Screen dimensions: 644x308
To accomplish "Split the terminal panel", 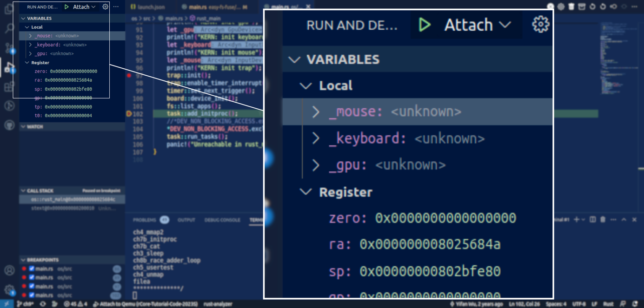I will (592, 220).
